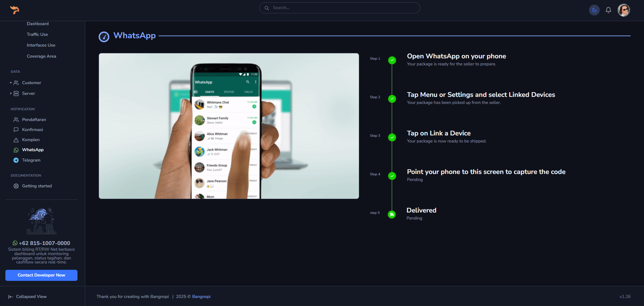Open the Dashboard menu item
This screenshot has height=306, width=644.
point(38,24)
